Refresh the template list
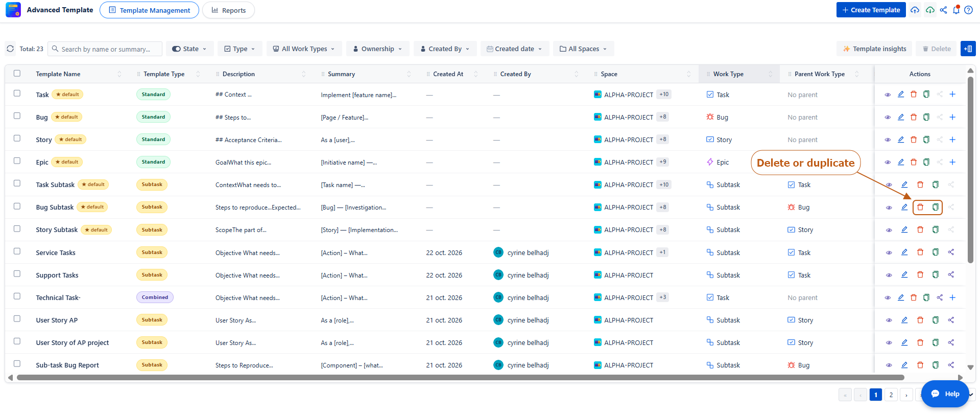This screenshot has width=980, height=414. click(10, 49)
